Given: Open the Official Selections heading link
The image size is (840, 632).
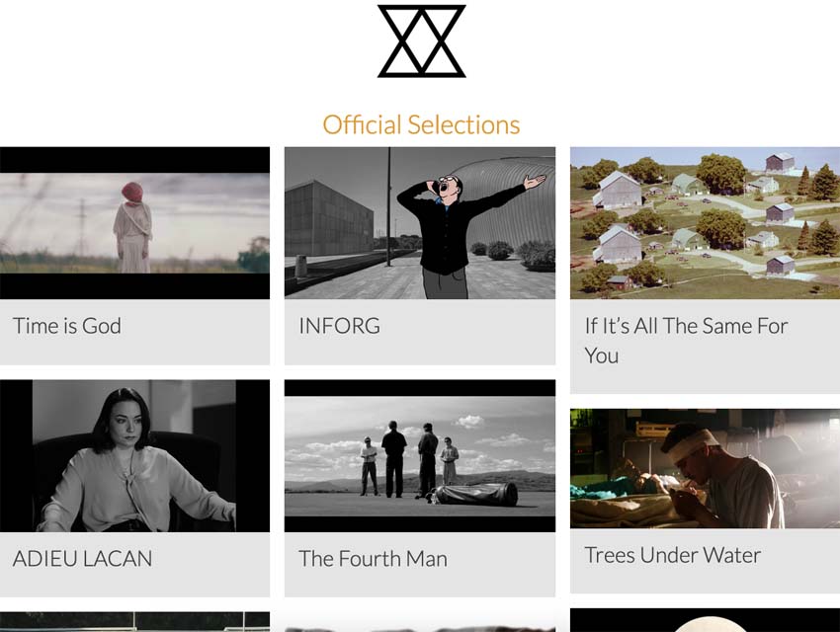Looking at the screenshot, I should pos(421,124).
